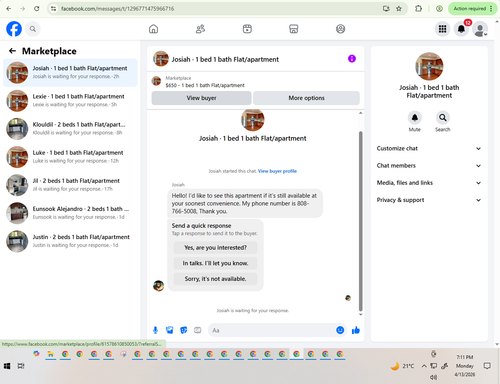Open Eunsook Alejandro's conversation
Image resolution: width=500 pixels, height=384 pixels.
[70, 213]
